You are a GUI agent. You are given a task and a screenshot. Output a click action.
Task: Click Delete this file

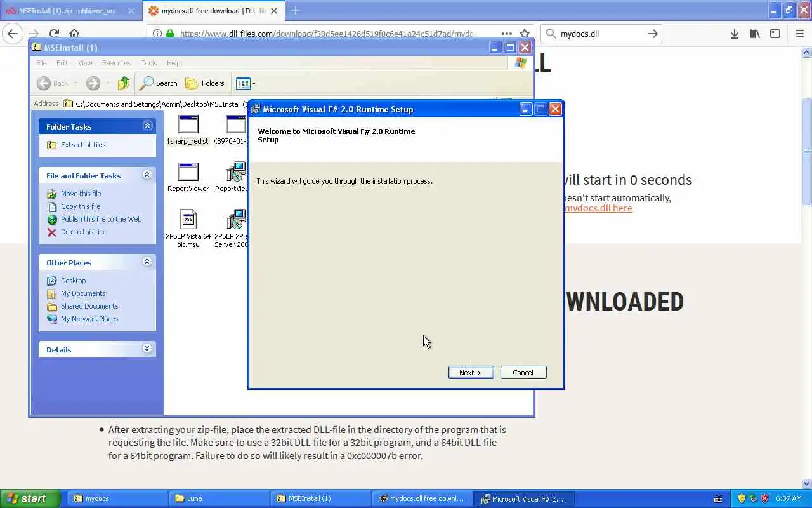82,232
